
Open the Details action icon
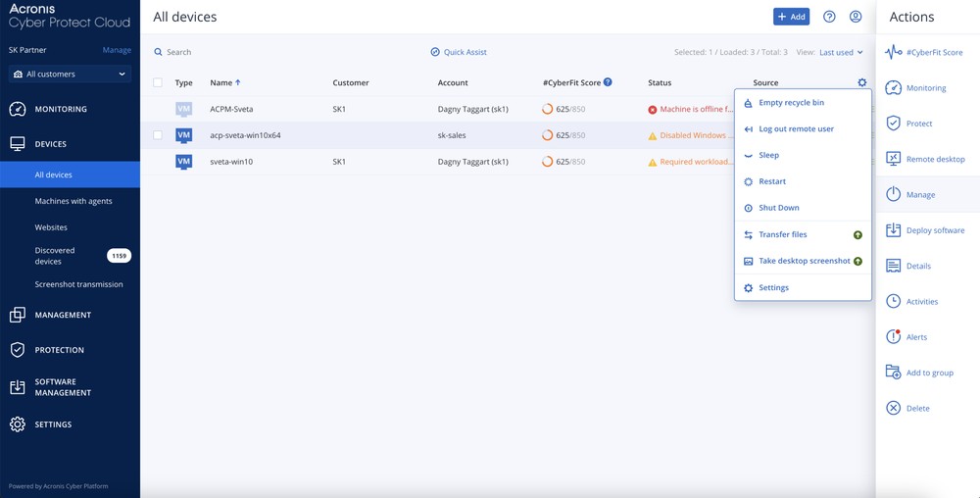pos(894,266)
